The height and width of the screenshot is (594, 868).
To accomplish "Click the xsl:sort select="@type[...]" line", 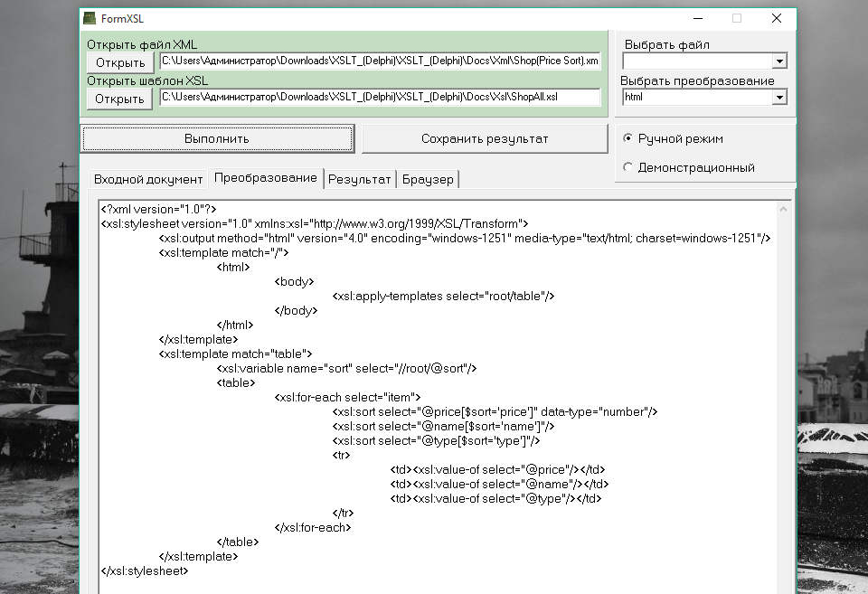I will [436, 440].
